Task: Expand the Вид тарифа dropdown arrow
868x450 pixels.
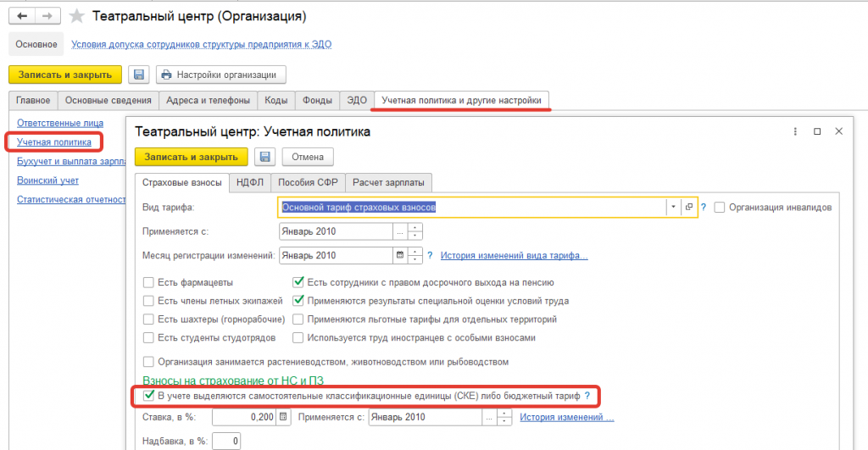Action: click(673, 207)
